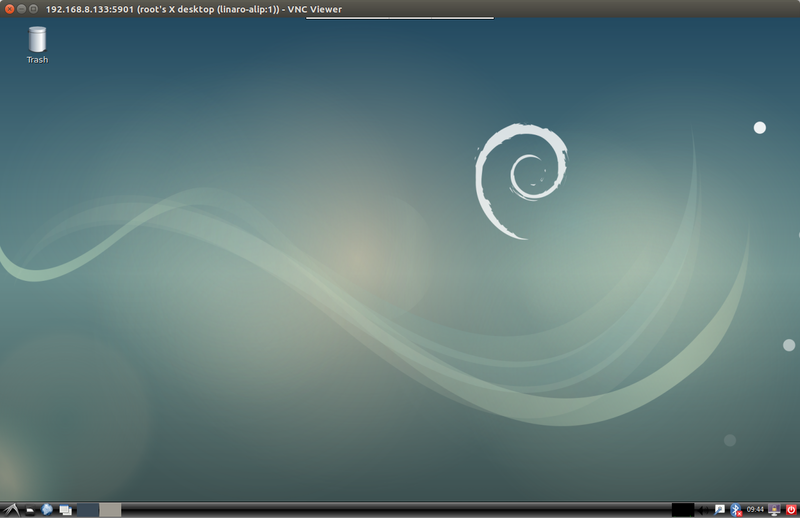Viewport: 800px width, 518px height.
Task: Minimize the VNC Viewer window
Action: pos(21,8)
